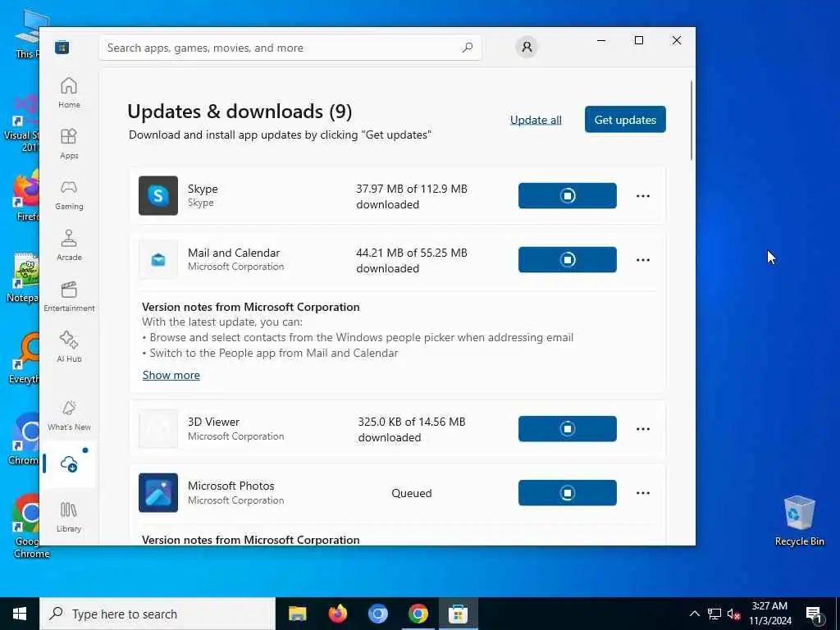Open the Apps section in sidebar
Viewport: 840px width, 630px height.
tap(69, 144)
